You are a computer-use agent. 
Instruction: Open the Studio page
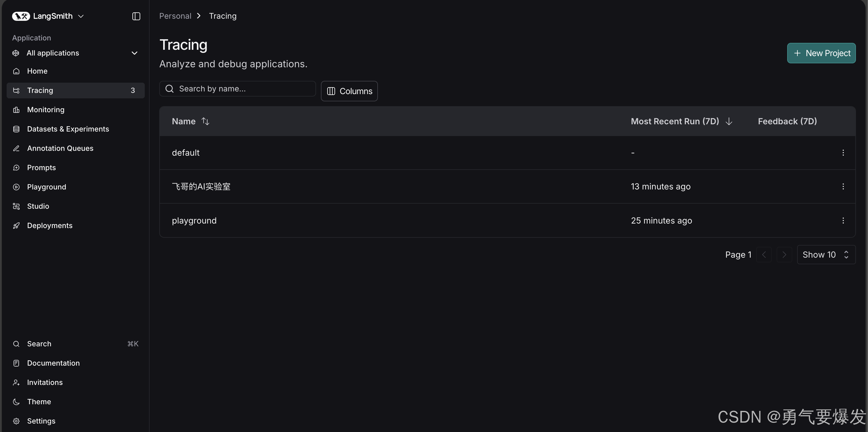click(x=38, y=206)
